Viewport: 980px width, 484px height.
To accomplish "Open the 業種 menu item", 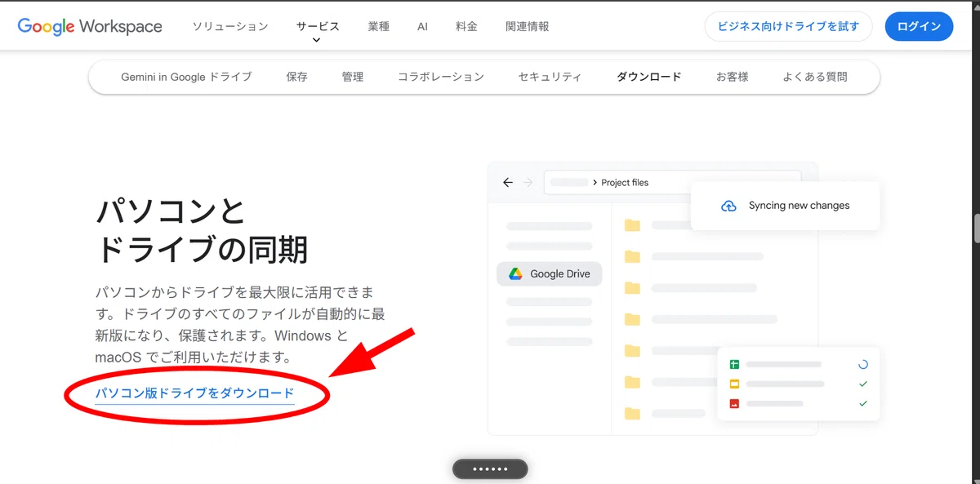I will (x=378, y=26).
